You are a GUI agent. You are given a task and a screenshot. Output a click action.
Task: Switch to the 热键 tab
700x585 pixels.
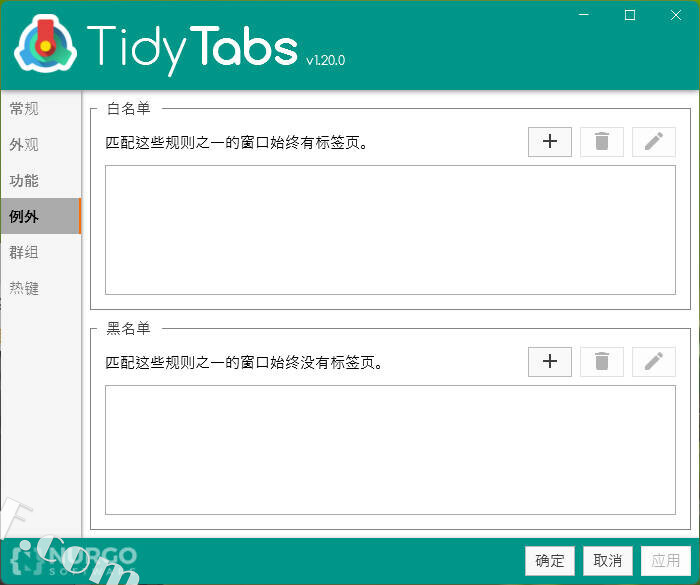point(24,288)
